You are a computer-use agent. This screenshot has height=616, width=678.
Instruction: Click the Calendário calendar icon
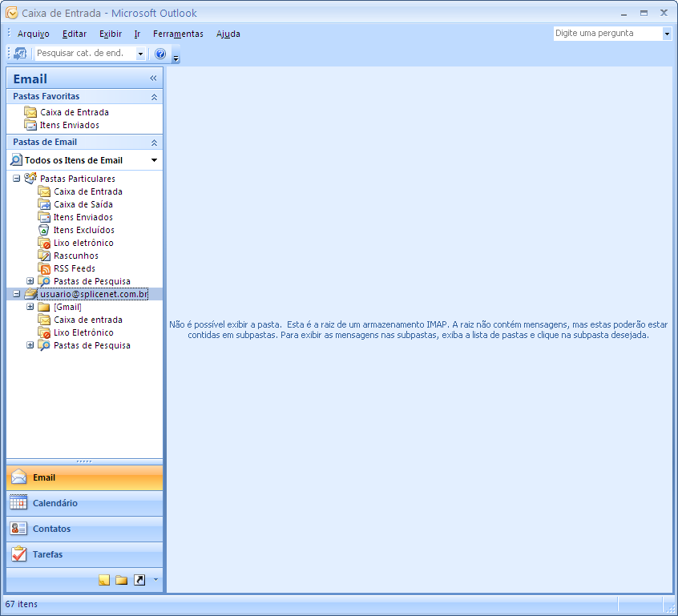pos(18,503)
